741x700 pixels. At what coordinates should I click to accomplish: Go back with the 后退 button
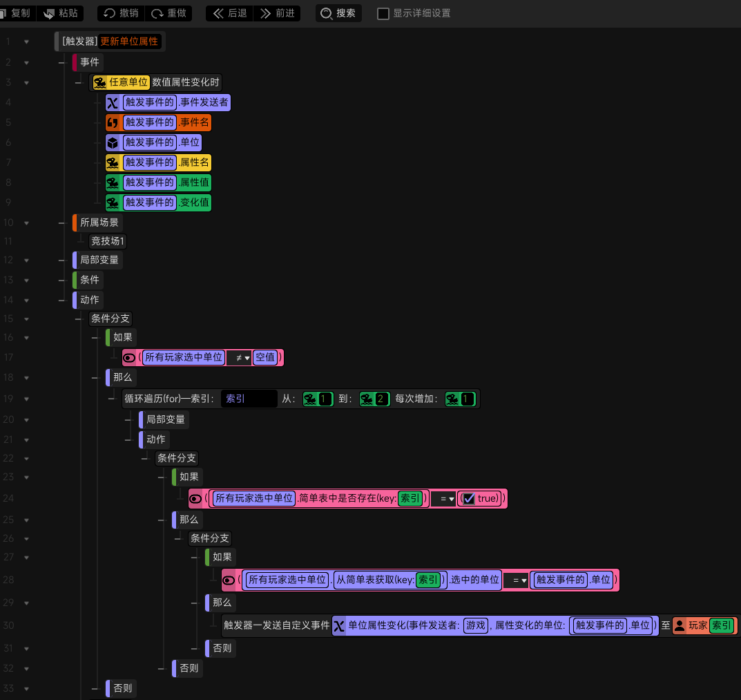230,13
